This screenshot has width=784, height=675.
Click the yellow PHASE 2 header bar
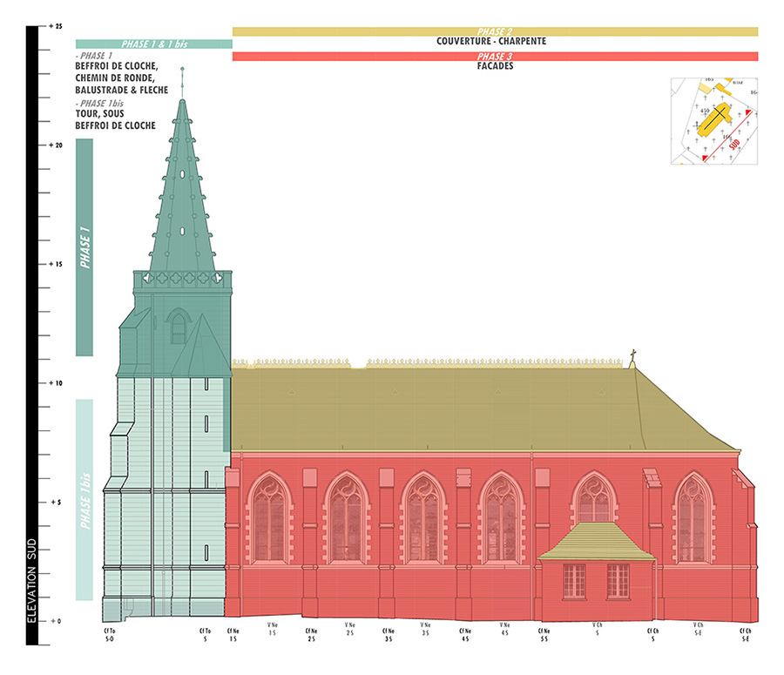pyautogui.click(x=495, y=31)
